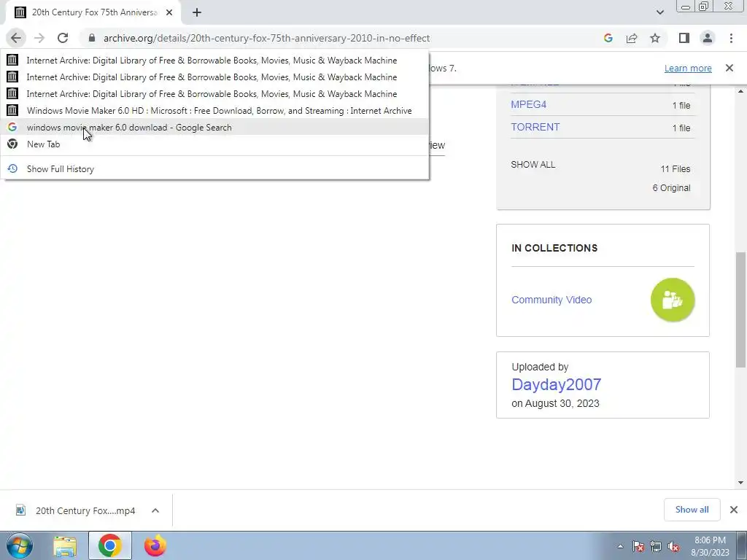Select New Tab history entry
747x560 pixels.
click(x=214, y=144)
